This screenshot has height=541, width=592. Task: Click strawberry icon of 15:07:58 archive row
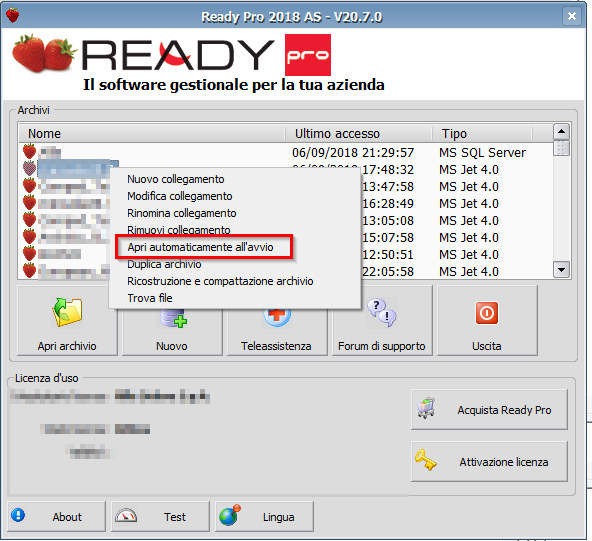pyautogui.click(x=29, y=236)
